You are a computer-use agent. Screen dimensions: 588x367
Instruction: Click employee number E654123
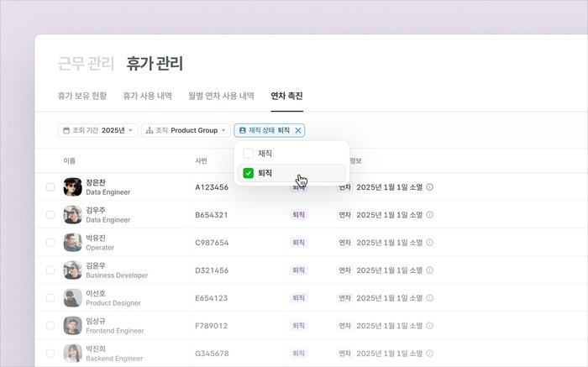pos(212,298)
